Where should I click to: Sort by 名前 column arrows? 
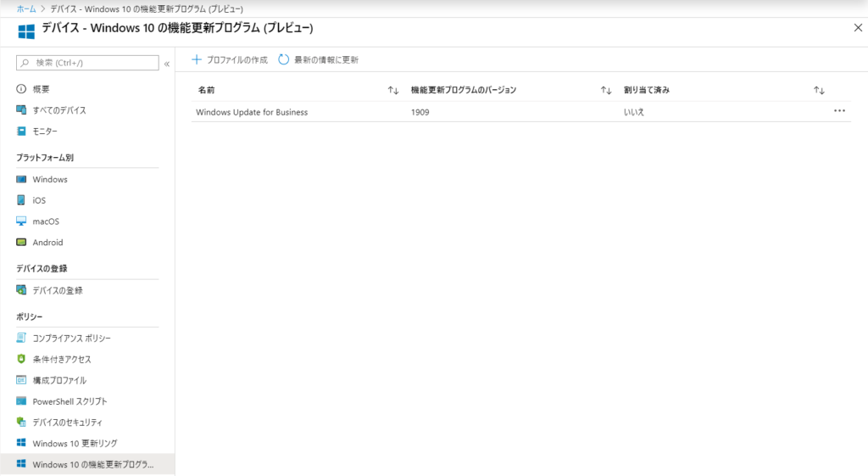(393, 90)
